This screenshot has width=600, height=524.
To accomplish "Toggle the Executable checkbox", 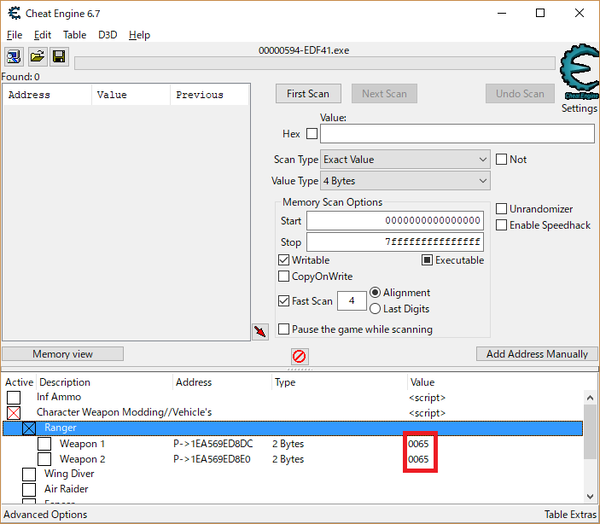I will 427,260.
